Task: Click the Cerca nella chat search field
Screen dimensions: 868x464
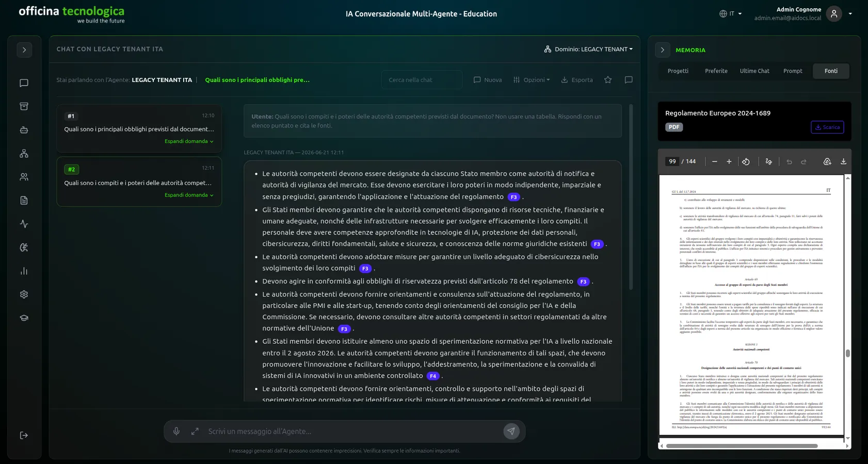Action: (x=422, y=80)
